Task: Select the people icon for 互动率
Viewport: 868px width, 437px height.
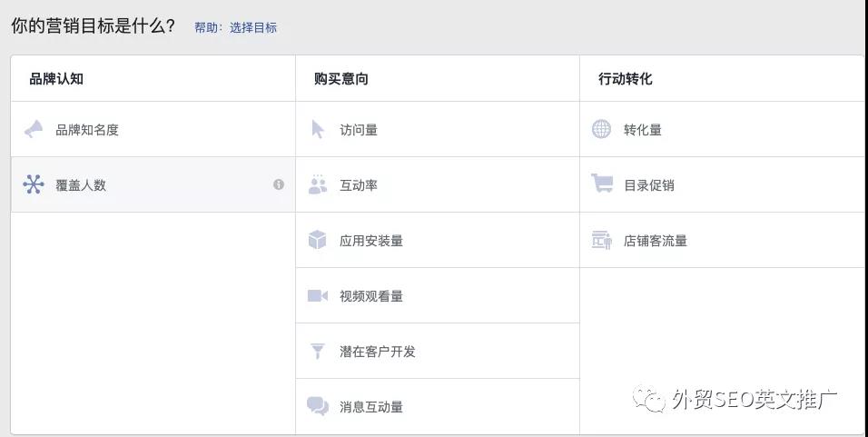Action: pyautogui.click(x=318, y=184)
